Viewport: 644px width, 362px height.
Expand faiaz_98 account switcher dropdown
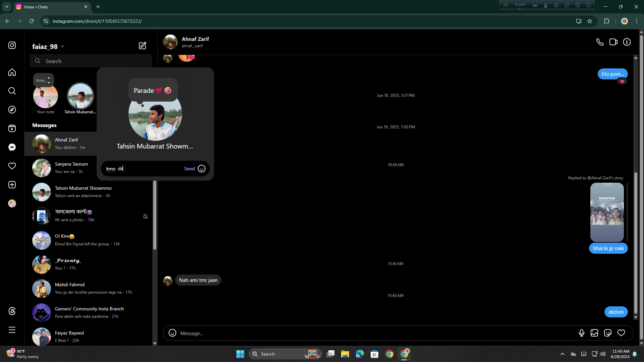(x=62, y=47)
